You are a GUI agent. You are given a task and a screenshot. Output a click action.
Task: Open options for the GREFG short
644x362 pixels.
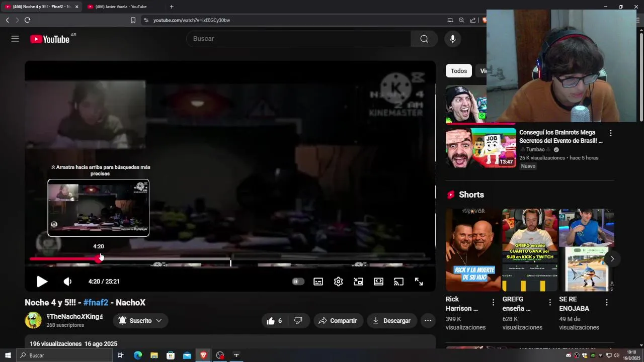pyautogui.click(x=550, y=303)
